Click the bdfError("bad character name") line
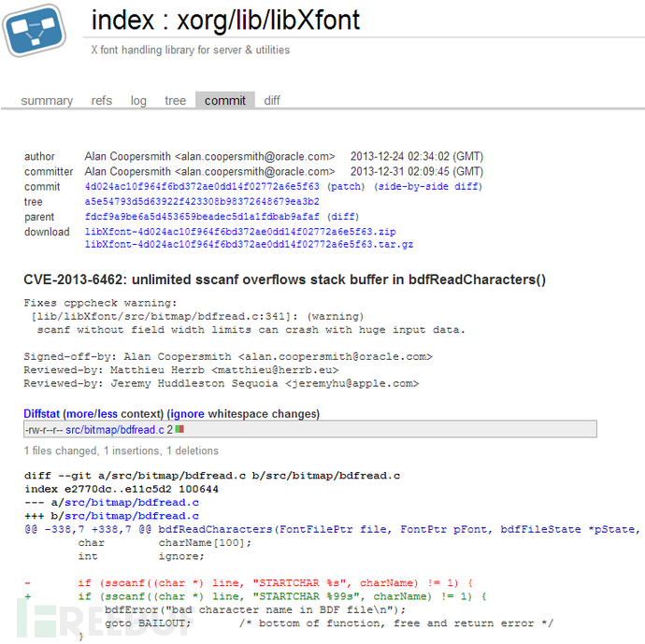The height and width of the screenshot is (644, 645). pos(255,609)
